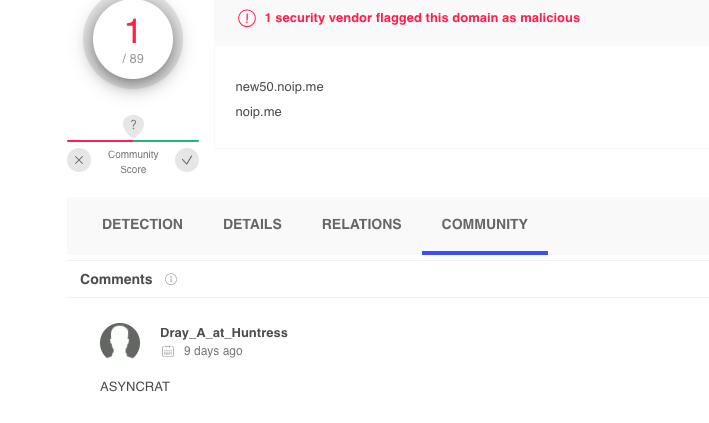The height and width of the screenshot is (423, 709).
Task: Select the COMMUNITY tab
Action: (x=485, y=224)
